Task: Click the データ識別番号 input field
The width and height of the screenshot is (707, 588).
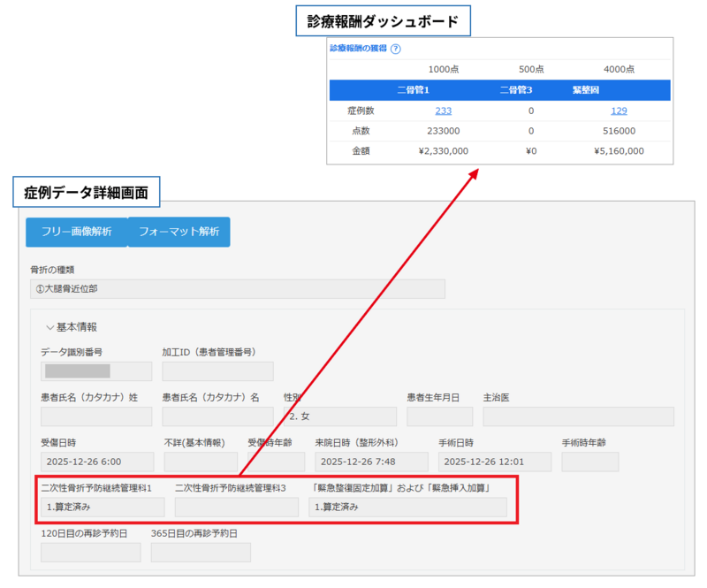Action: click(96, 371)
